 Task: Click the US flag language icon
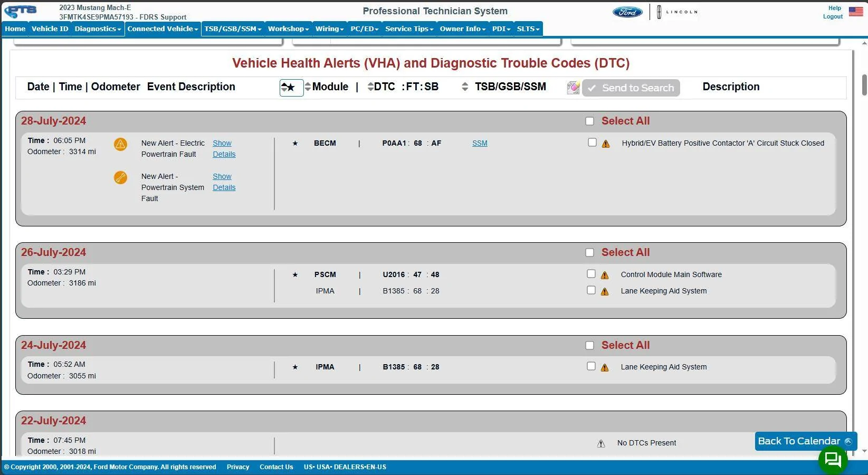point(856,11)
